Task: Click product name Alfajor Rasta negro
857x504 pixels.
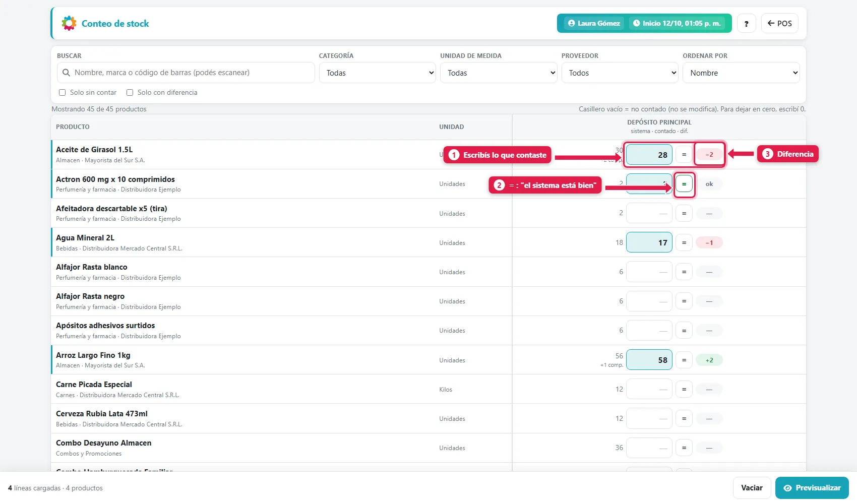Action: click(90, 296)
